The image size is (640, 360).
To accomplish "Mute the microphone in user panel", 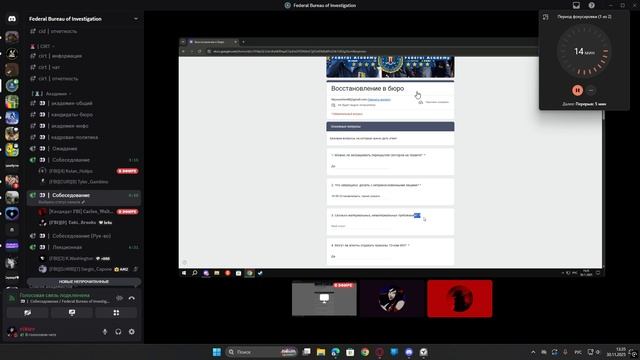I will (x=105, y=332).
